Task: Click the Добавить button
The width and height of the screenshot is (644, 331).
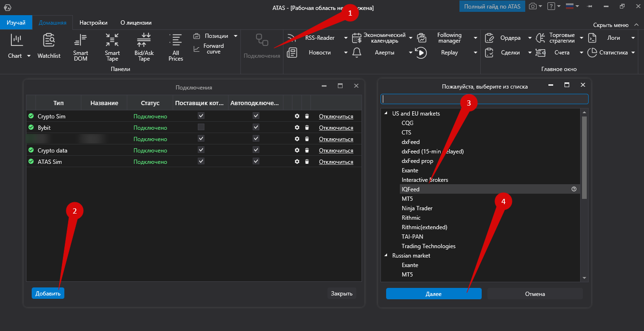Action: pos(48,294)
